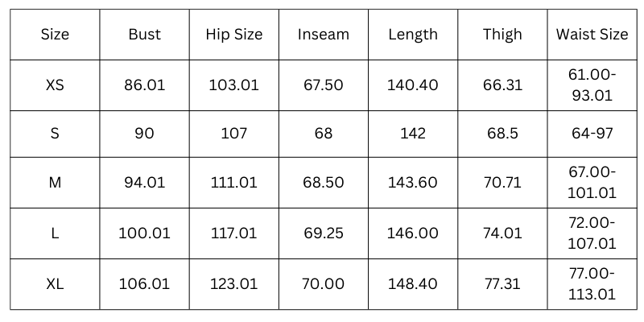Click the S size row label
The width and height of the screenshot is (644, 322).
55,134
